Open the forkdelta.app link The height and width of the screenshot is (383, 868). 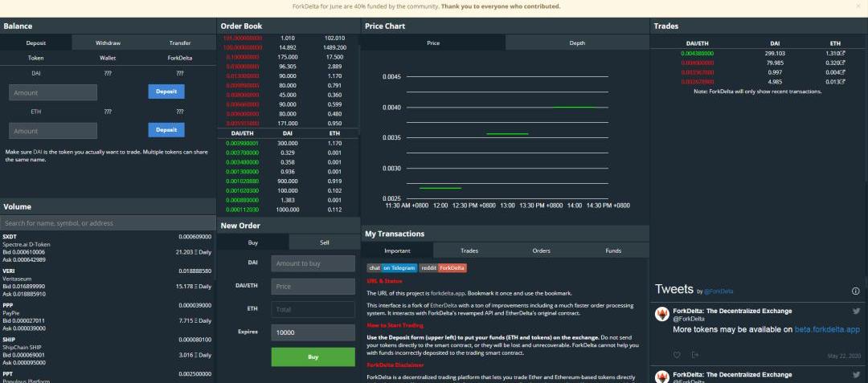click(x=447, y=293)
